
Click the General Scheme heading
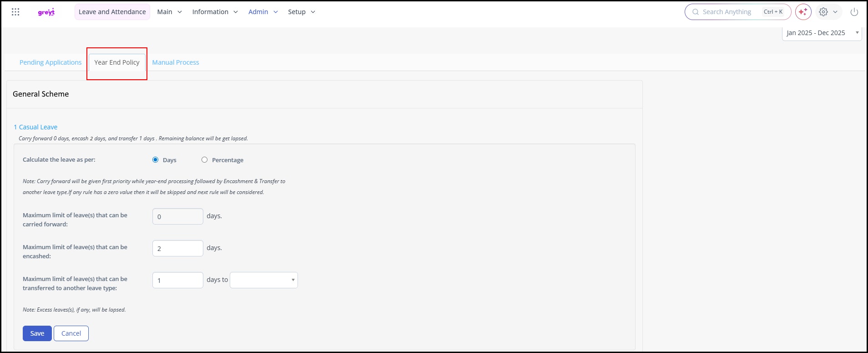click(41, 94)
